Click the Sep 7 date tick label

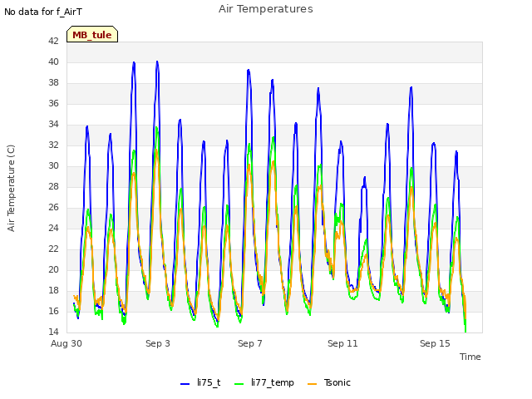tap(250, 343)
